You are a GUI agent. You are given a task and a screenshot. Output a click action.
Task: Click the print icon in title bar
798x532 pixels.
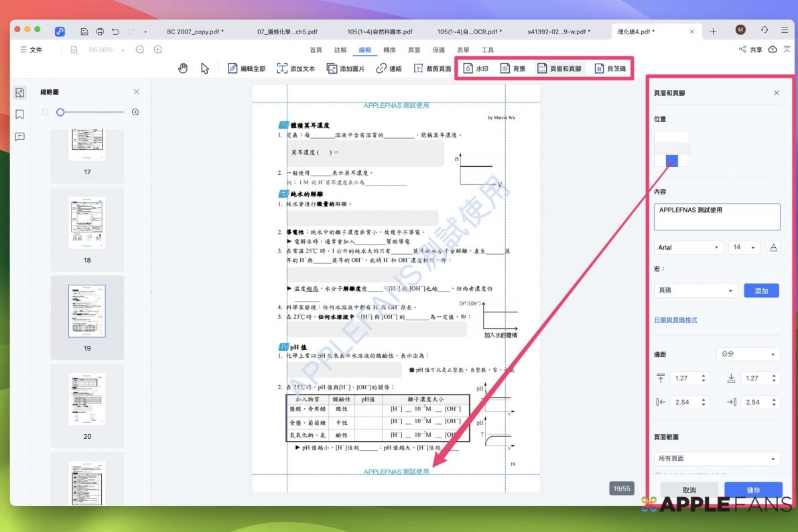click(x=100, y=31)
